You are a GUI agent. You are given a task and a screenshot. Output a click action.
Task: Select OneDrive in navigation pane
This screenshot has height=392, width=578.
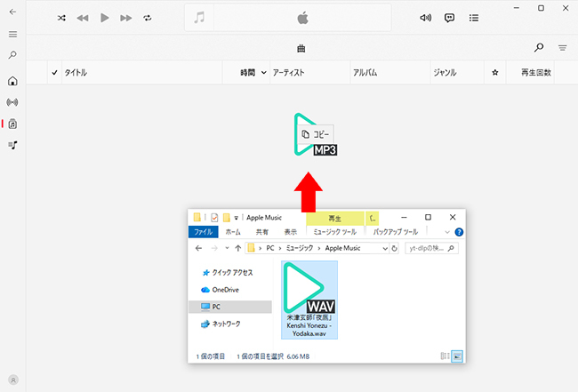225,290
